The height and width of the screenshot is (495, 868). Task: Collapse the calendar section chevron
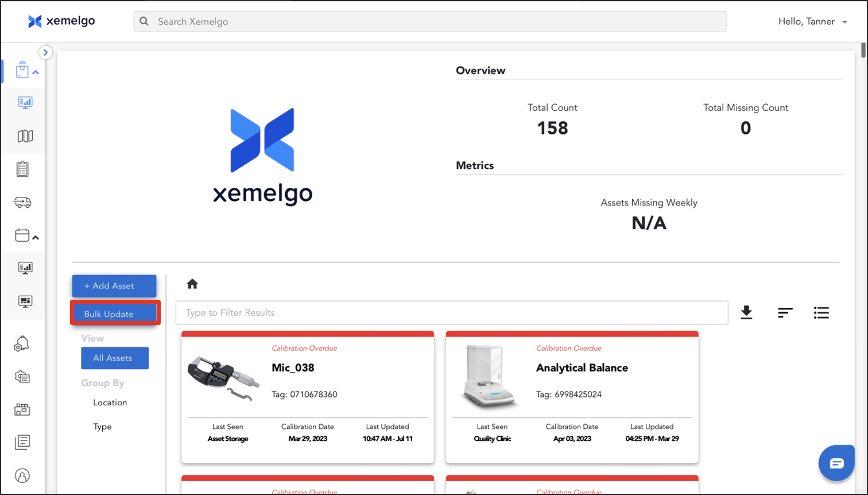(x=36, y=238)
